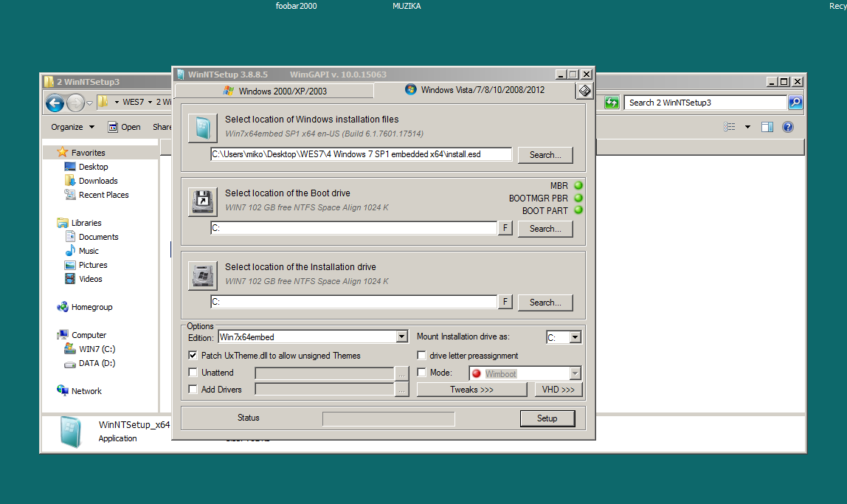Open the Mount Installation drive as dropdown
The height and width of the screenshot is (504, 847).
(575, 337)
